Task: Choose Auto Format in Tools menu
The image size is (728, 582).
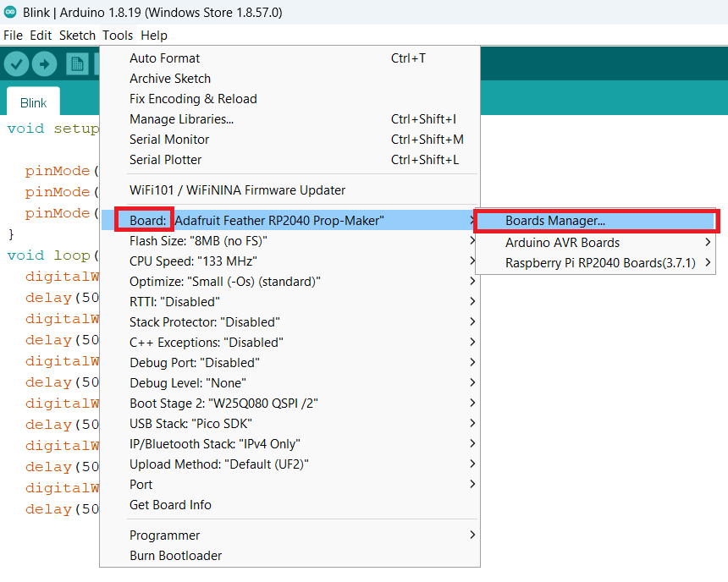Action: pos(164,58)
